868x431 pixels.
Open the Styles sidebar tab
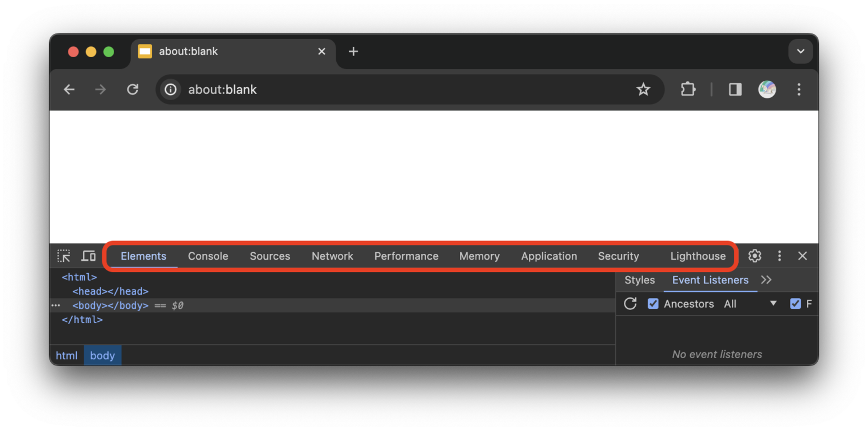click(640, 280)
